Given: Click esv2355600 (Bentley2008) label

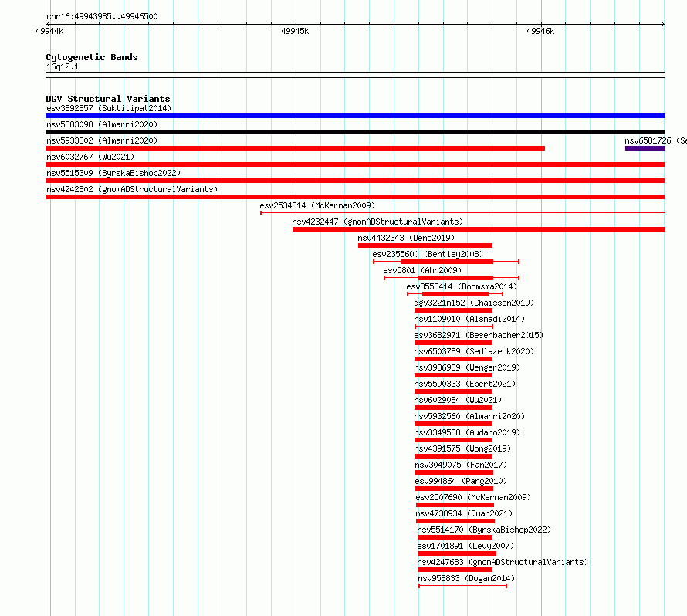Looking at the screenshot, I should pos(428,254).
